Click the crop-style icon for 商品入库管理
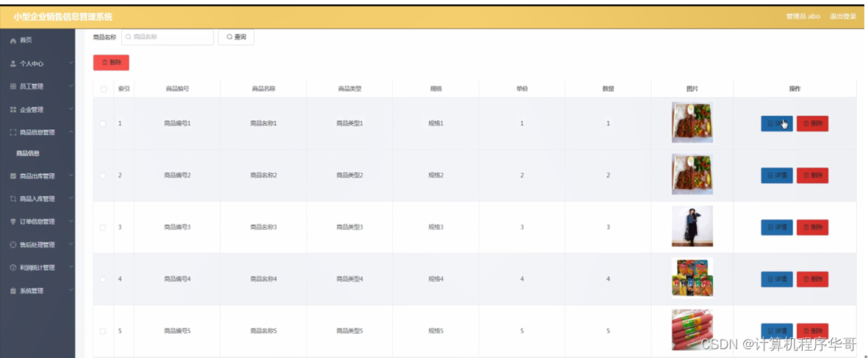The width and height of the screenshot is (868, 358). coord(13,199)
